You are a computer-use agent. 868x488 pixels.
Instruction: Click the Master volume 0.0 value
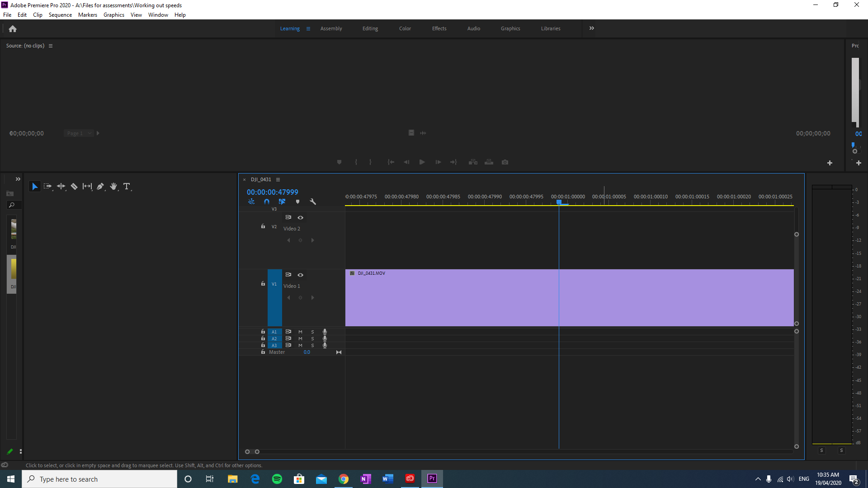(307, 352)
